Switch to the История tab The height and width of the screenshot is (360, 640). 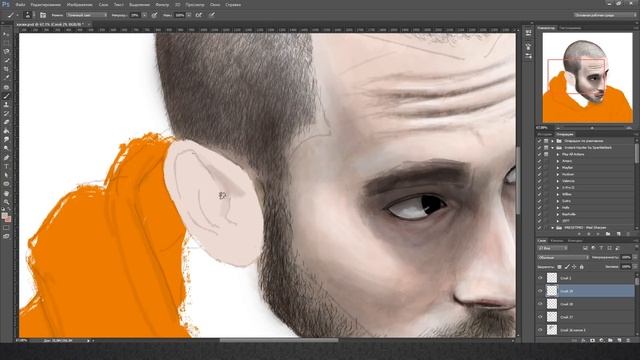(x=544, y=134)
